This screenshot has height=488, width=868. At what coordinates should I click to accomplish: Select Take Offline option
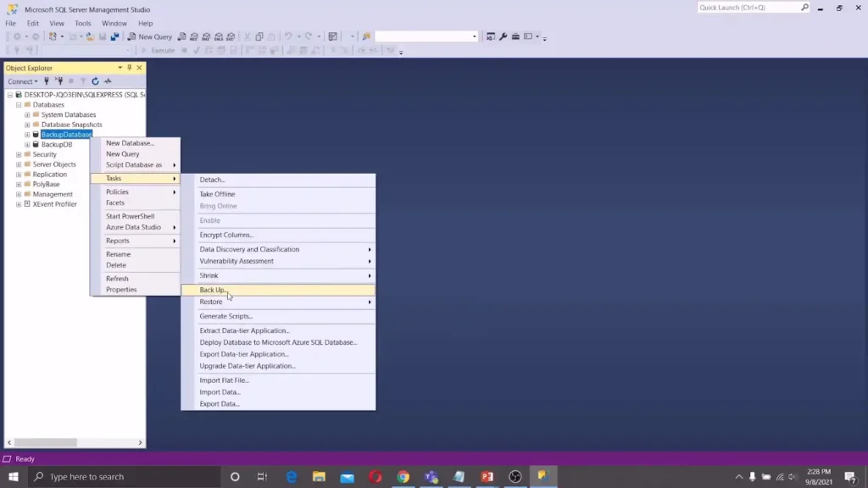(x=278, y=194)
